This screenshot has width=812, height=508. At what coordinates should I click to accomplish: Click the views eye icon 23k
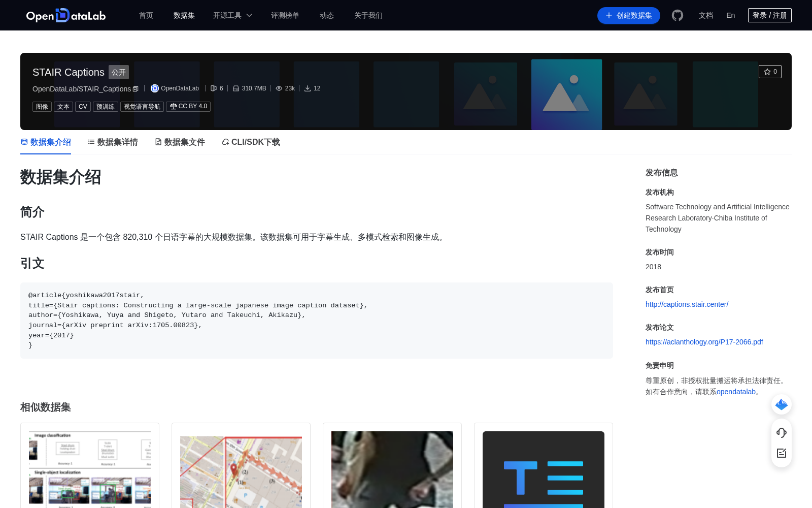click(x=279, y=88)
